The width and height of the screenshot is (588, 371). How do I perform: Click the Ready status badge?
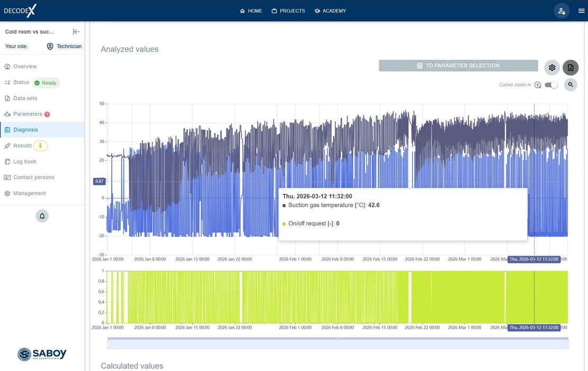tap(46, 83)
